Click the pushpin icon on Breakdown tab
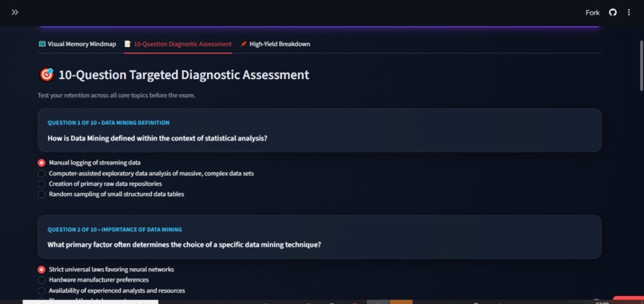 pyautogui.click(x=244, y=44)
